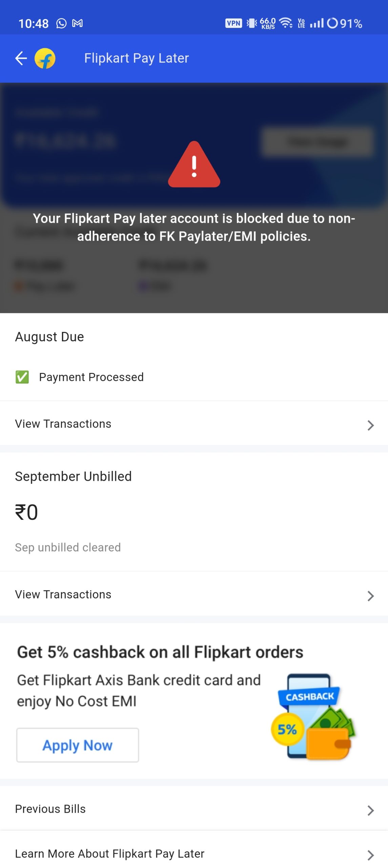Open August Due View Transactions chevron
388x868 pixels.
coord(370,425)
